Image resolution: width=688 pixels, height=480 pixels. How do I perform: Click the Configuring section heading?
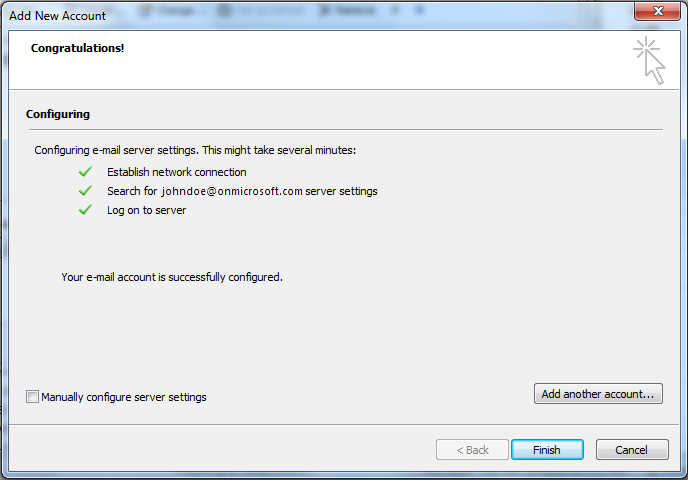tap(58, 115)
